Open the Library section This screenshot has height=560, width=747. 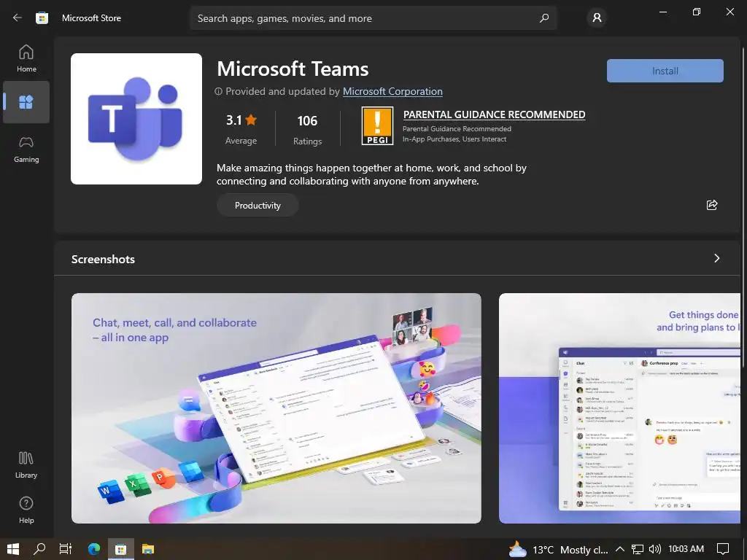pyautogui.click(x=26, y=465)
